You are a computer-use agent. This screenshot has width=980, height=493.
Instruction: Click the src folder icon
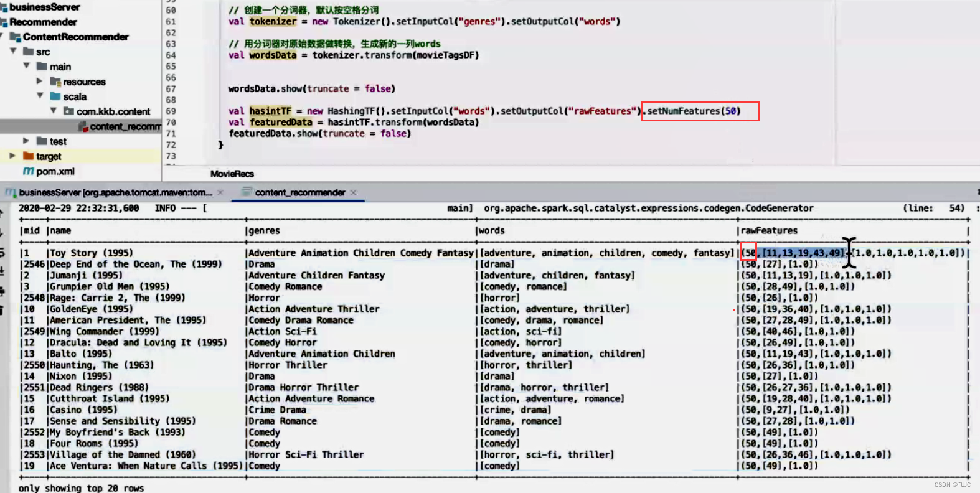pos(28,51)
